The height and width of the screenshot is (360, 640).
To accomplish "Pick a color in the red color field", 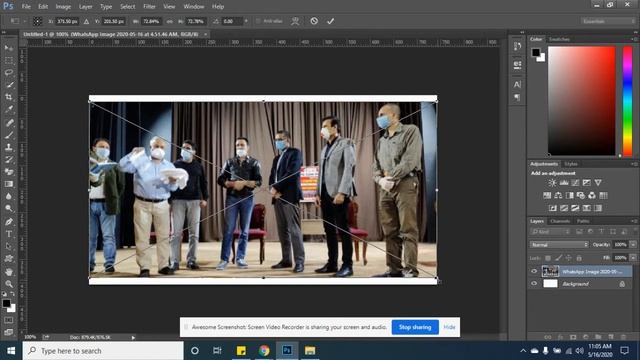I will coord(581,100).
